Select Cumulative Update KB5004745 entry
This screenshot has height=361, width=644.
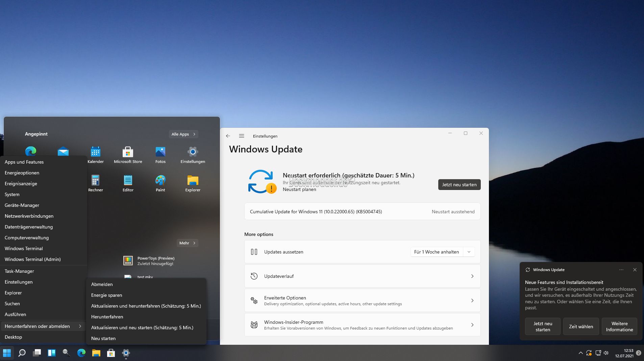[x=362, y=212]
